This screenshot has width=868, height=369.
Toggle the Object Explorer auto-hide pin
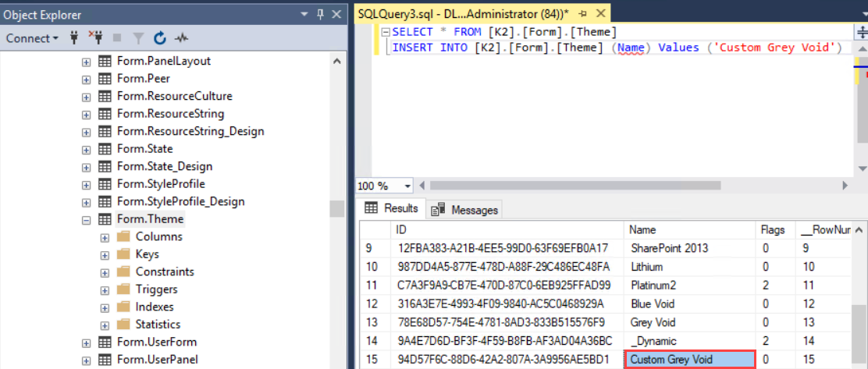pyautogui.click(x=320, y=15)
